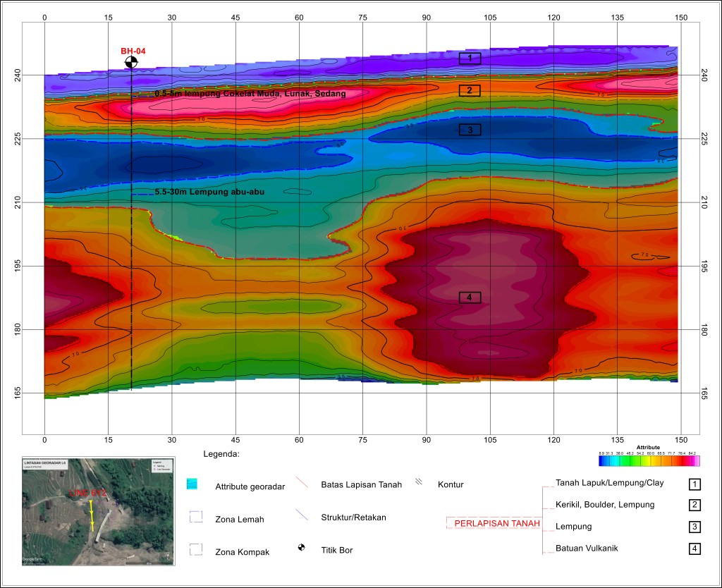722x588 pixels.
Task: Click the Attribute georadar legend icon
Action: click(x=192, y=484)
